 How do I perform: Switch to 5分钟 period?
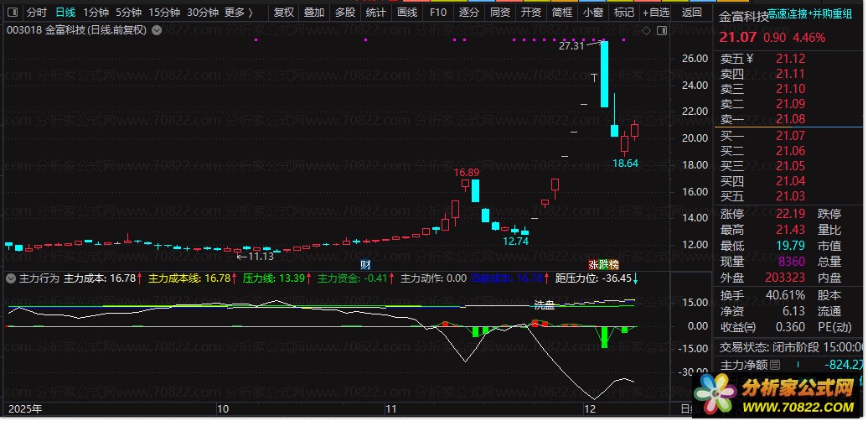[x=129, y=13]
